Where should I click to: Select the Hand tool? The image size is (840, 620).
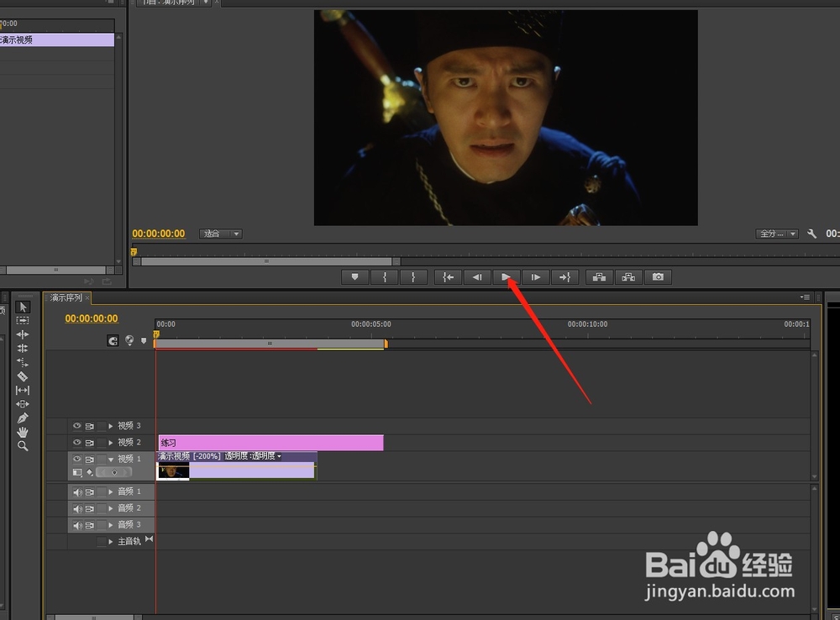23,432
